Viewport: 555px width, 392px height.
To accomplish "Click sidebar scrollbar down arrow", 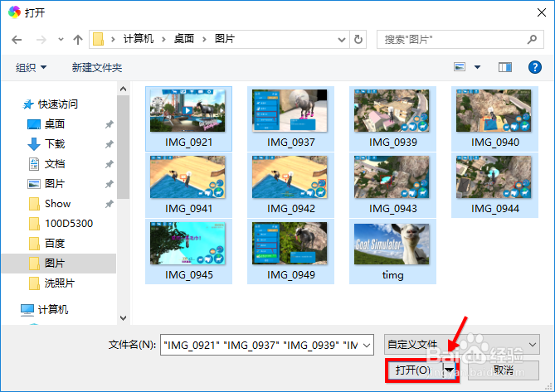I will coord(123,317).
